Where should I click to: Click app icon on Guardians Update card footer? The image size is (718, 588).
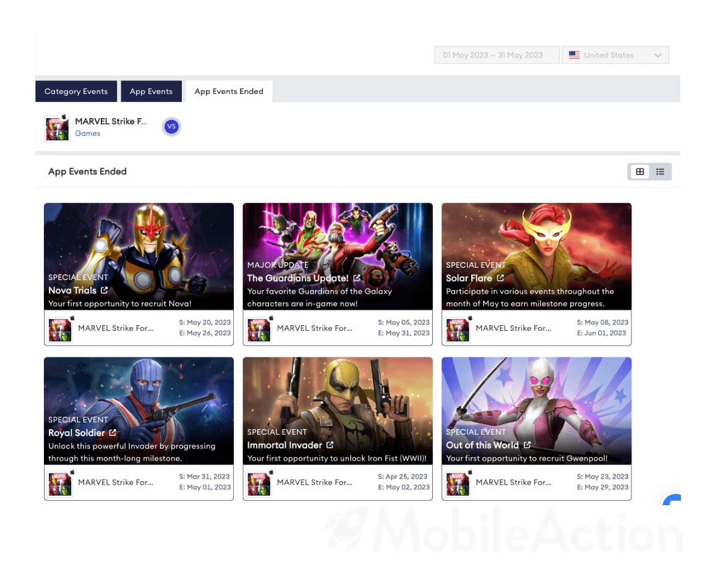tap(259, 330)
